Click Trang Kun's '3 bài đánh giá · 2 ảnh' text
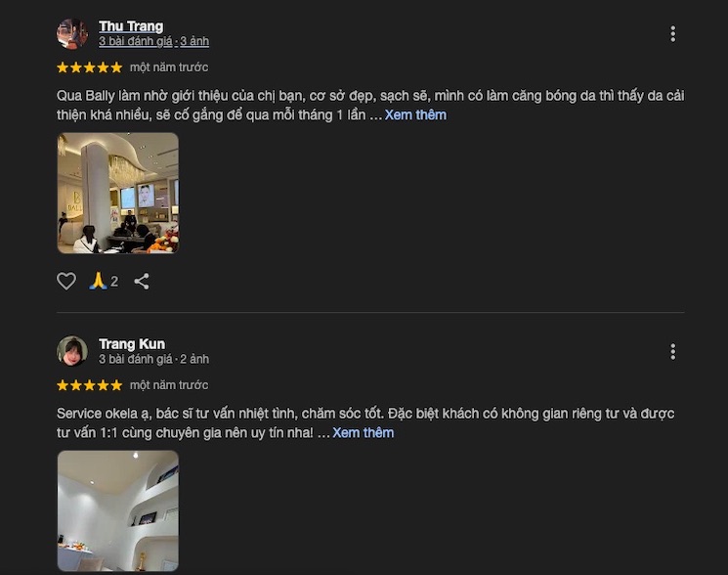Screen dimensions: 728x575 [x=153, y=359]
